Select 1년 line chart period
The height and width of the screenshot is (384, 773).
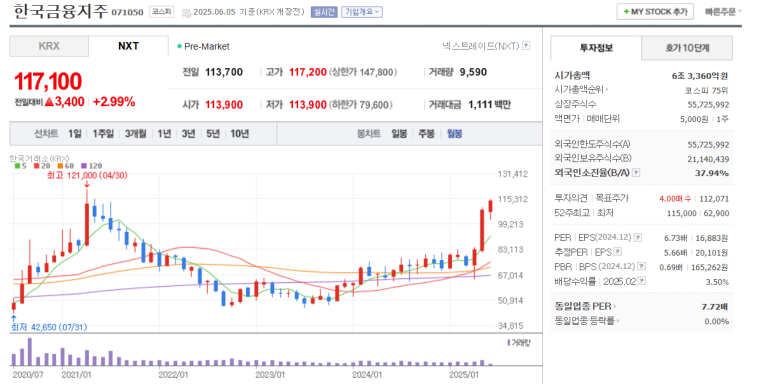pos(164,134)
